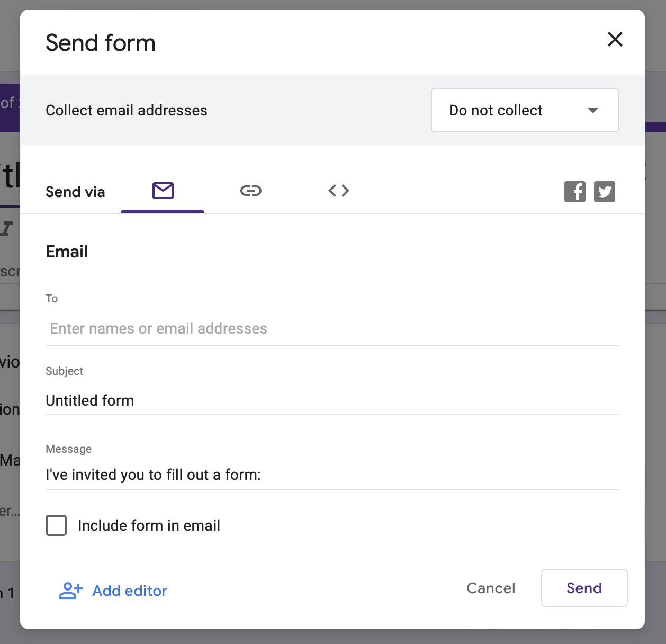Edit the Message field text
The image size is (666, 644).
(332, 475)
